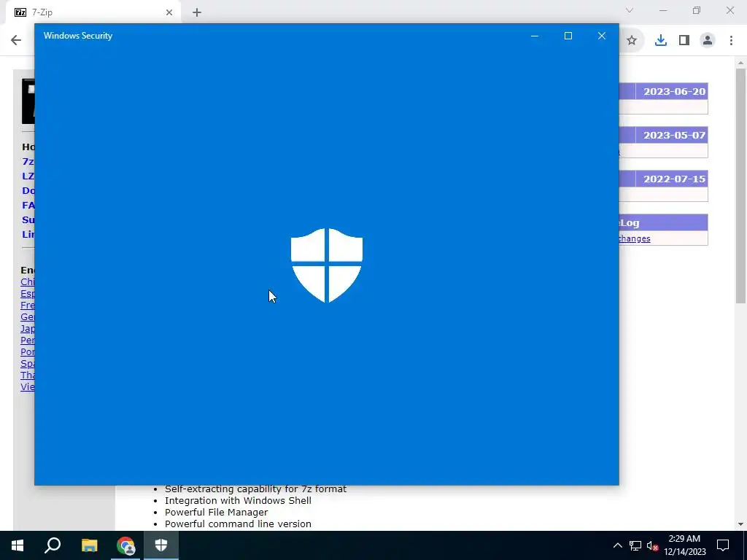Click 'Integration with Windows Shell' text
747x560 pixels.
(x=238, y=500)
